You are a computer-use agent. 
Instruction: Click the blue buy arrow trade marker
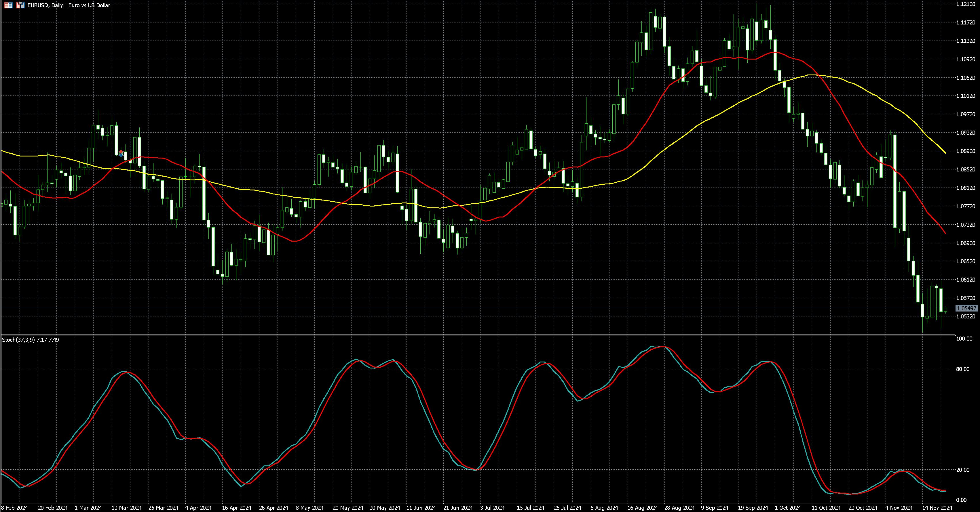(121, 155)
